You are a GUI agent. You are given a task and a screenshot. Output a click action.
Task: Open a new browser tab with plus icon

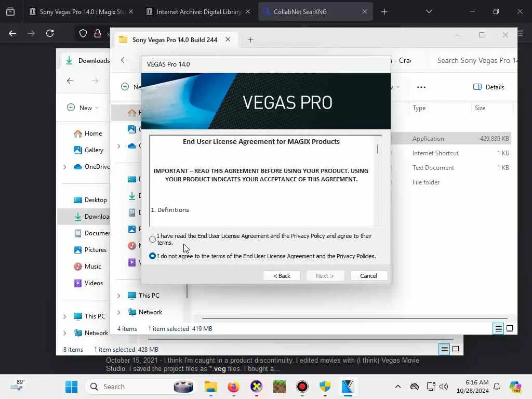[384, 12]
